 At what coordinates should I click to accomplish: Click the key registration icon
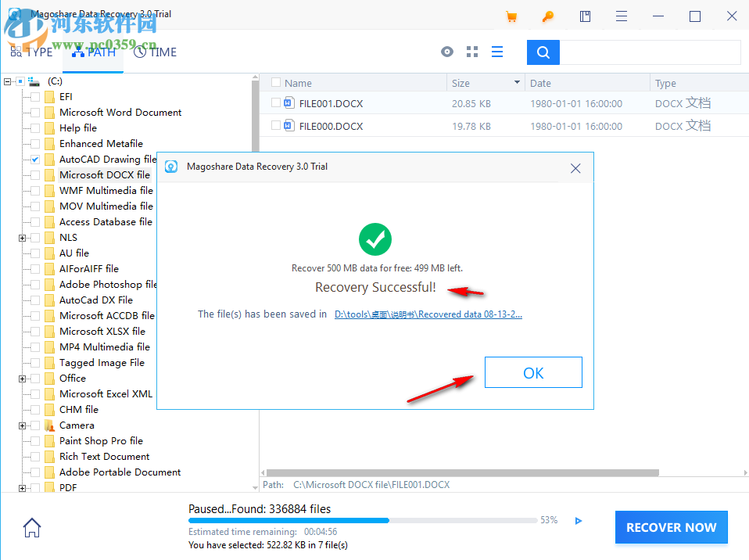547,16
